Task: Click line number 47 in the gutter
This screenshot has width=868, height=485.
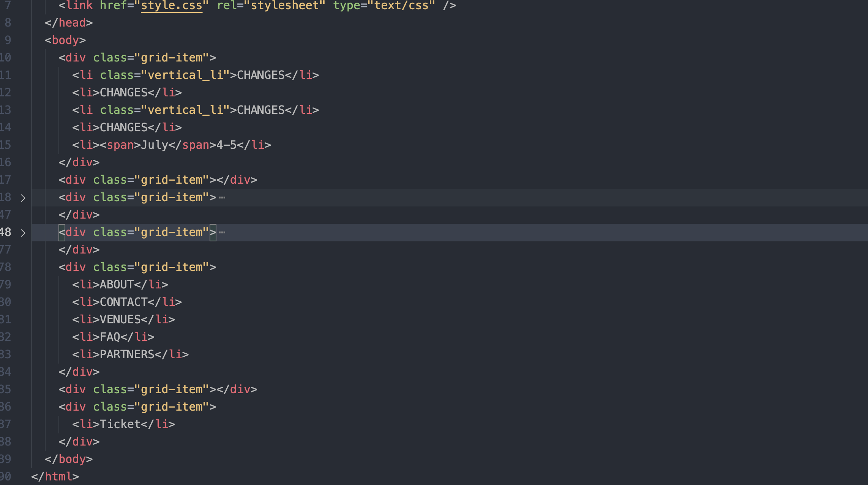Action: tap(6, 215)
